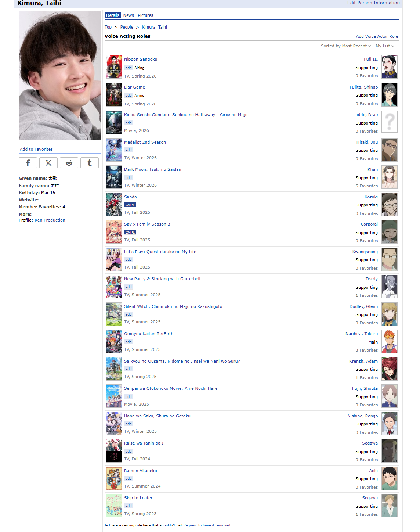This screenshot has width=420, height=532.
Task: Open Fujii, Shouta character portrait
Action: point(390,396)
